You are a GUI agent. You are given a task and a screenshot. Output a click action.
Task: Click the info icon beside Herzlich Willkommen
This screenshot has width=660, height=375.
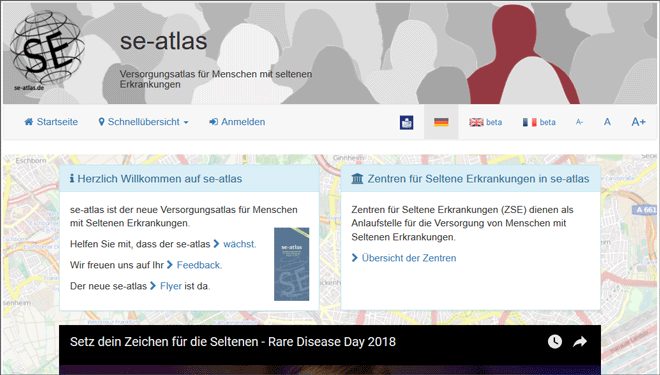72,178
